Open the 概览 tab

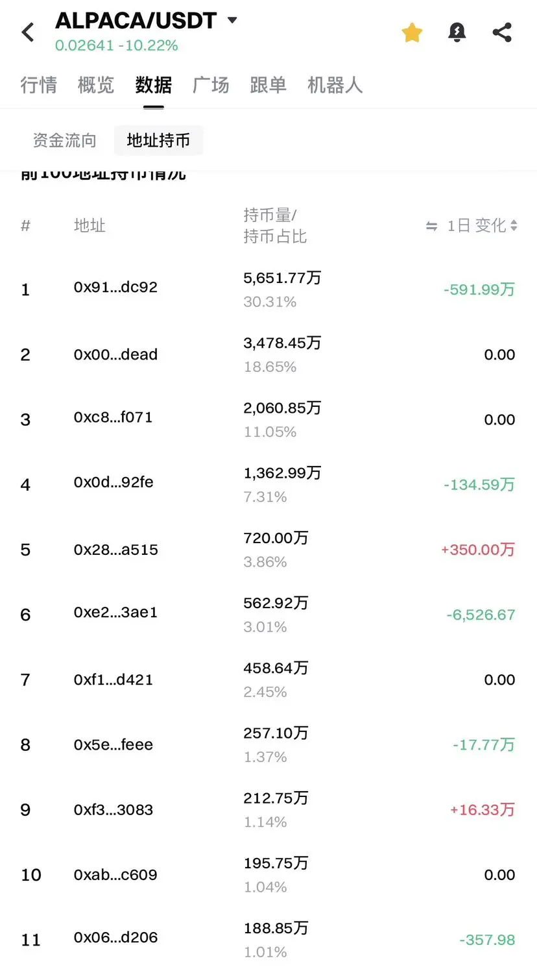point(96,85)
